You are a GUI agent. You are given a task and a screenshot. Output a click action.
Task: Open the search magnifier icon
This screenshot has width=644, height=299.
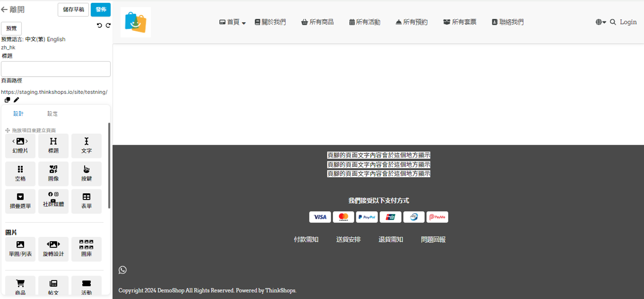click(x=613, y=22)
